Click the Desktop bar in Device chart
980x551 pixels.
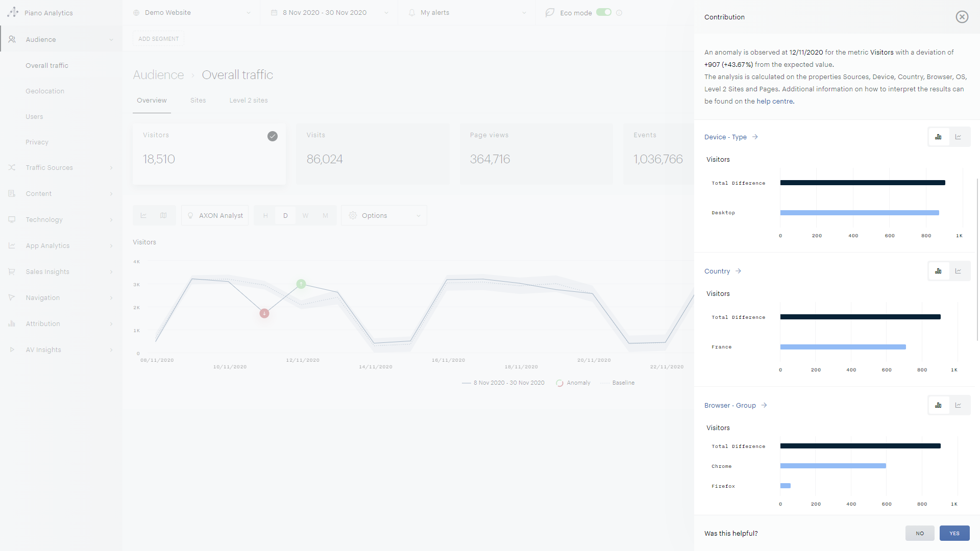pyautogui.click(x=859, y=213)
